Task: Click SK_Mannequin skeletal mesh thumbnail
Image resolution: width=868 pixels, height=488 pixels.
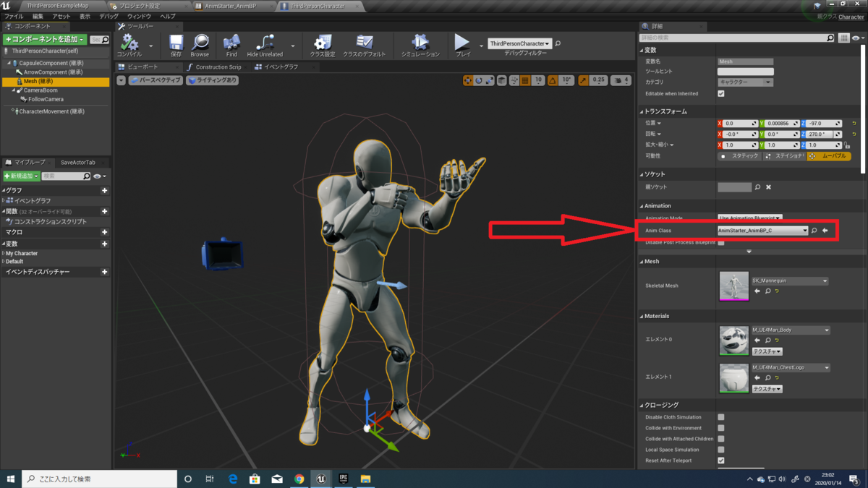Action: [733, 286]
